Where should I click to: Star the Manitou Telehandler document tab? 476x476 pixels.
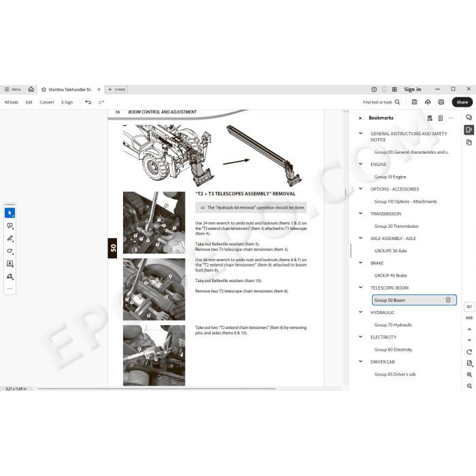44,90
